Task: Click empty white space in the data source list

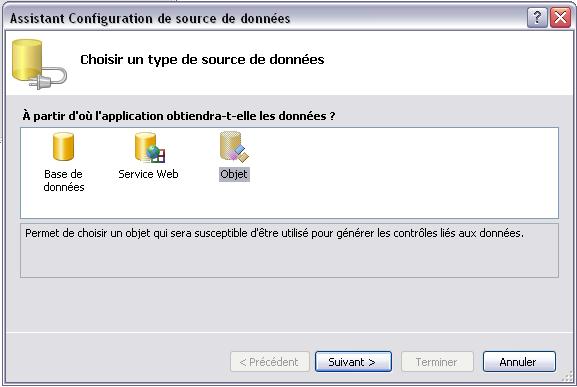Action: 405,173
